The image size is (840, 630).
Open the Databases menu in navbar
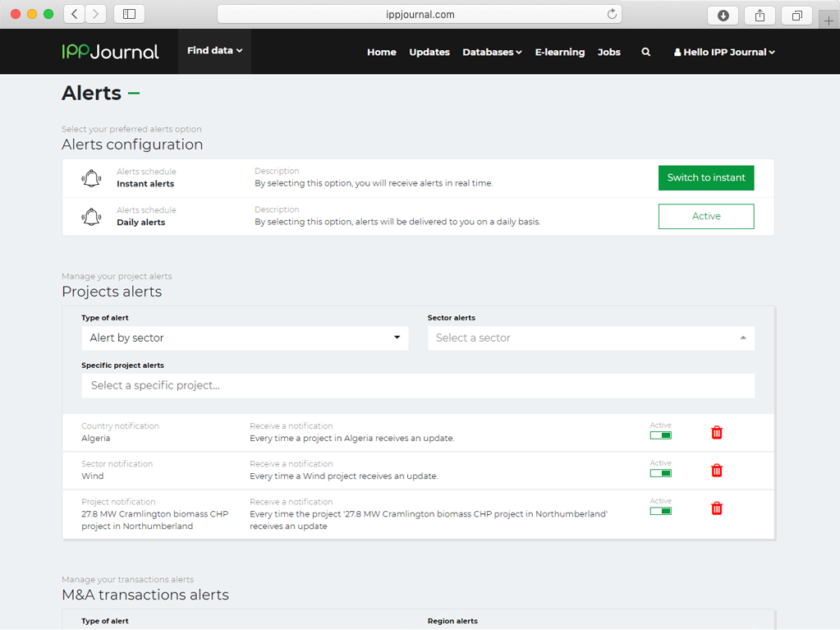point(492,52)
